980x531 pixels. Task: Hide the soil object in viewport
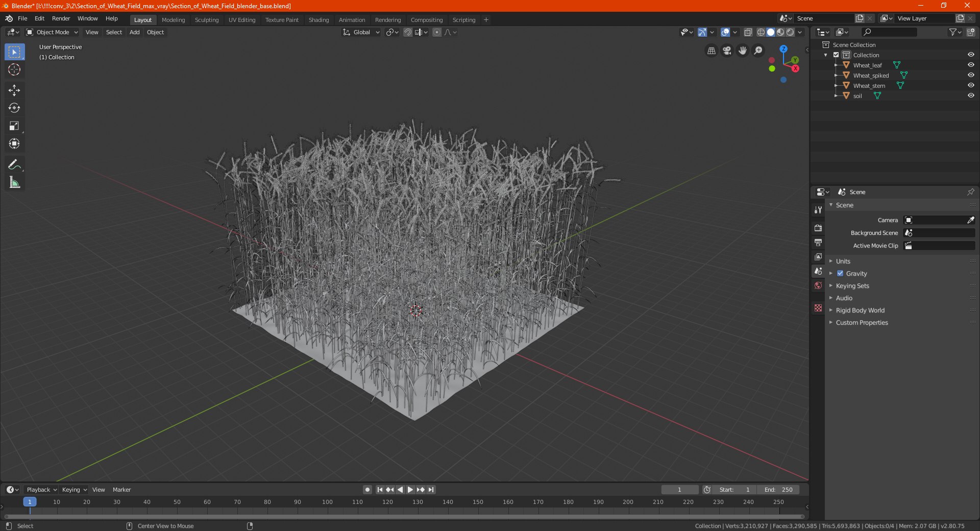click(970, 96)
